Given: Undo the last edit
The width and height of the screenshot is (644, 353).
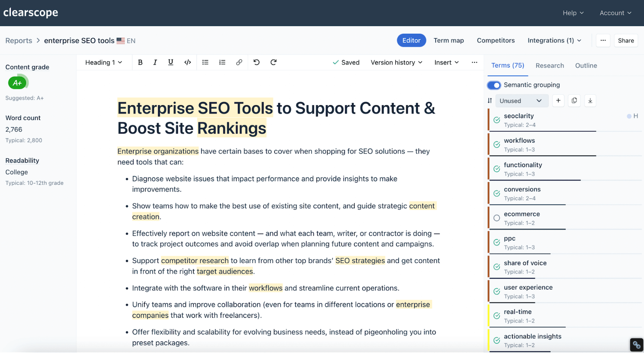Looking at the screenshot, I should point(256,62).
